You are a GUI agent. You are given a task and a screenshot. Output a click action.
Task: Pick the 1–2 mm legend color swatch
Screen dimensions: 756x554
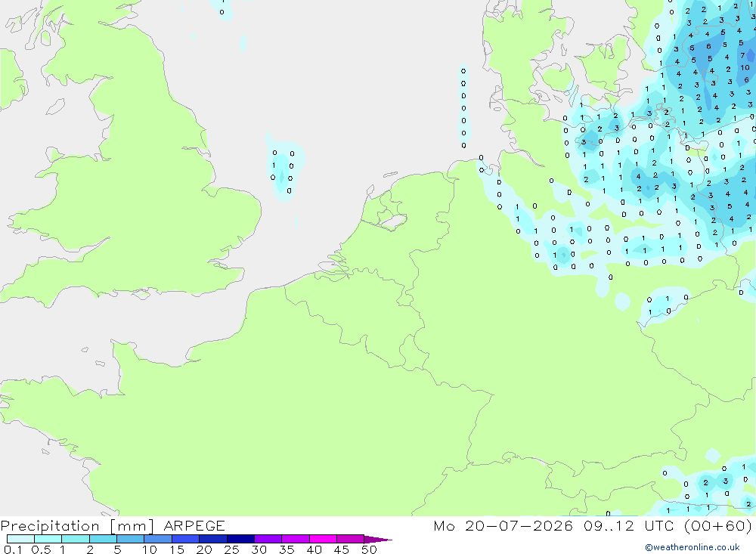click(76, 539)
